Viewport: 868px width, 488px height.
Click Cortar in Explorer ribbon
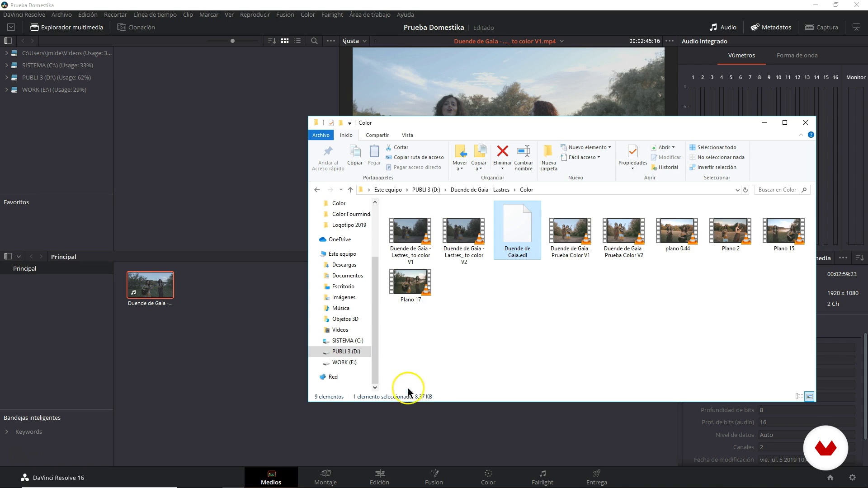[x=397, y=147]
